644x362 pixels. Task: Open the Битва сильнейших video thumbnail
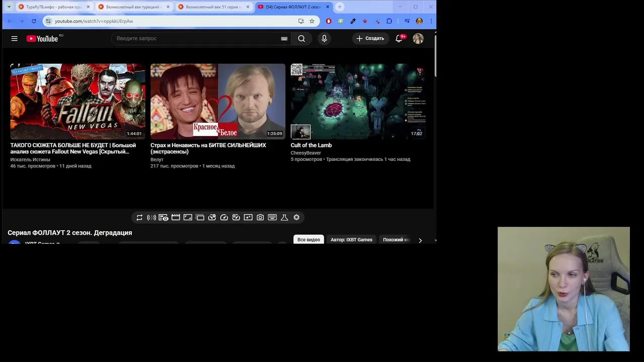(217, 101)
